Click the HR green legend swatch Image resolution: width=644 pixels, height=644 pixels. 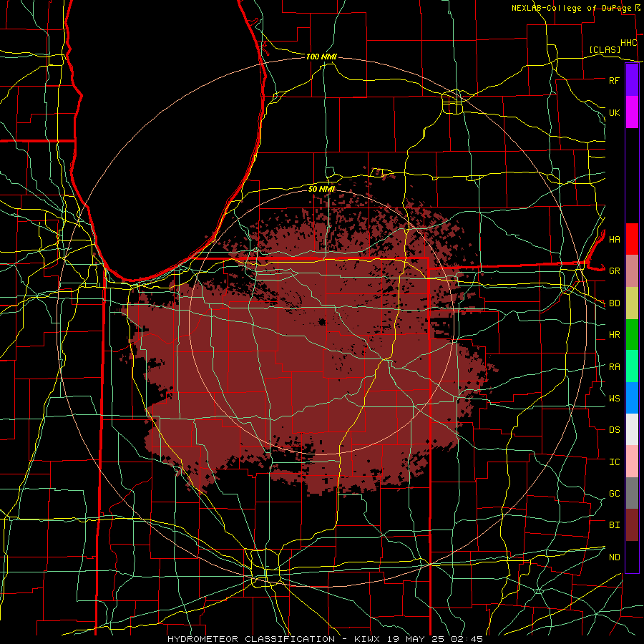(x=632, y=335)
